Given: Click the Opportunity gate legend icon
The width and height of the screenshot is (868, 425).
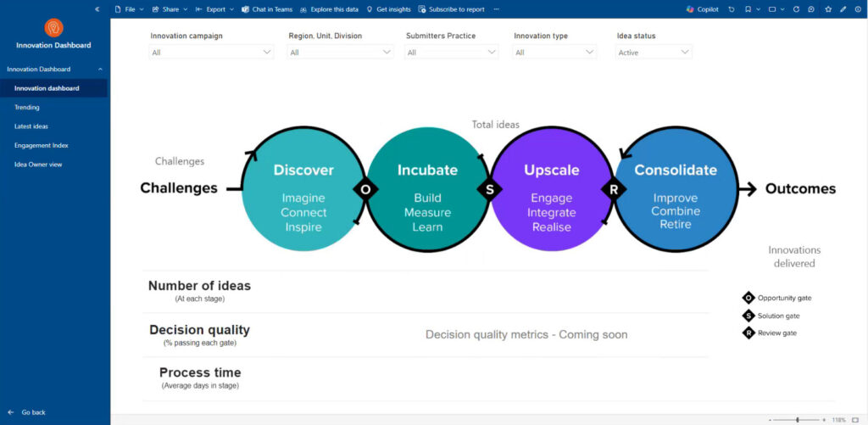Looking at the screenshot, I should point(748,298).
